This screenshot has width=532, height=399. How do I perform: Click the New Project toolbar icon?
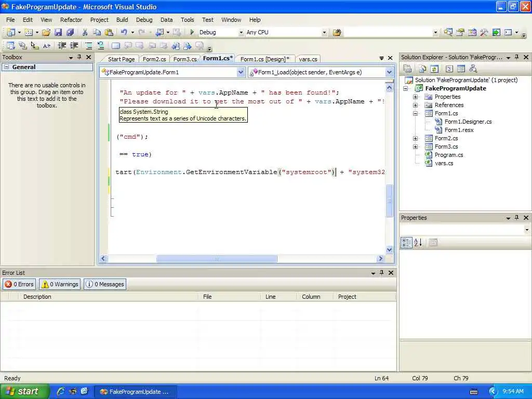[11, 32]
